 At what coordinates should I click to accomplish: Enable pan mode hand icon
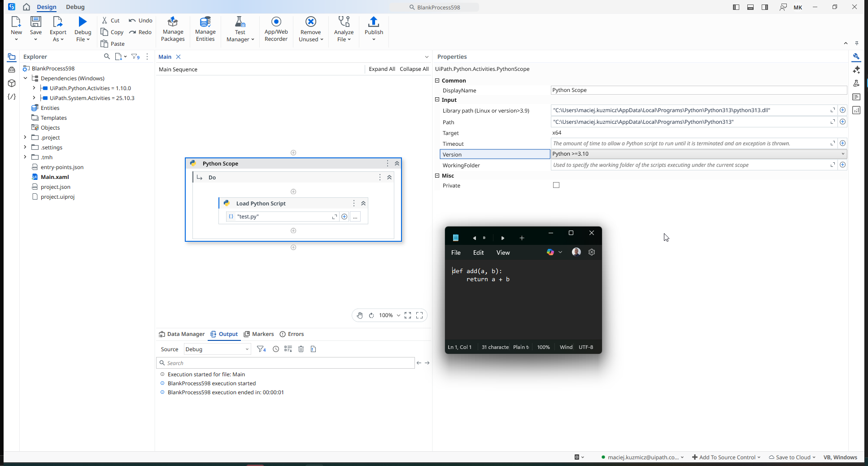click(360, 315)
